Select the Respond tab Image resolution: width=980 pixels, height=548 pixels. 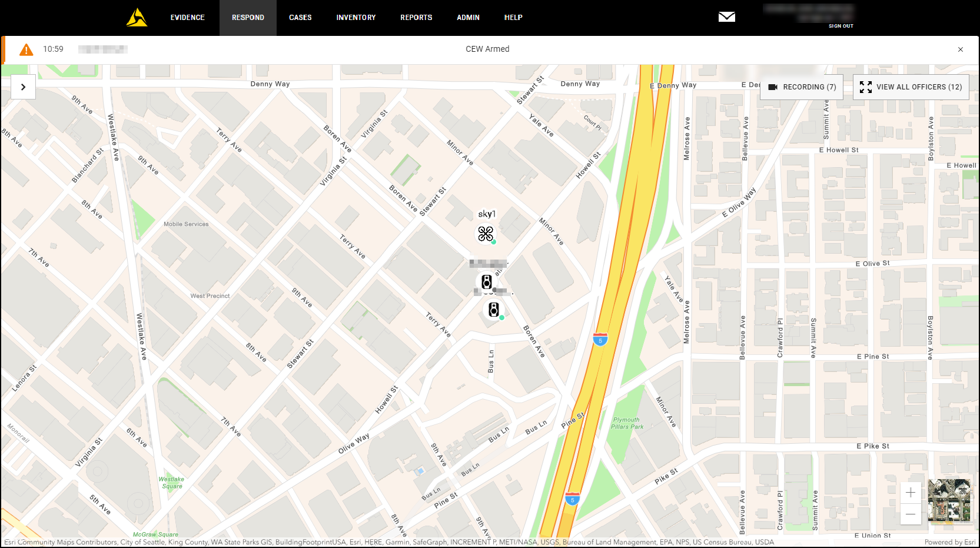pyautogui.click(x=248, y=18)
